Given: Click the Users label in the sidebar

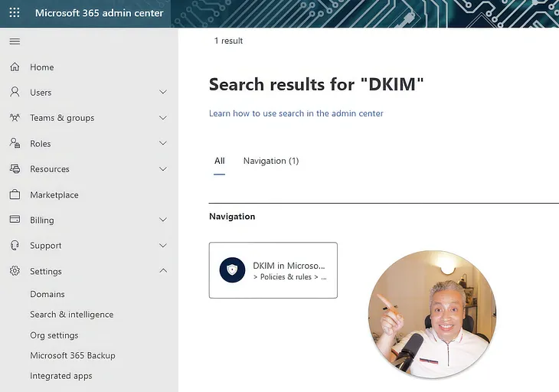Looking at the screenshot, I should (41, 93).
